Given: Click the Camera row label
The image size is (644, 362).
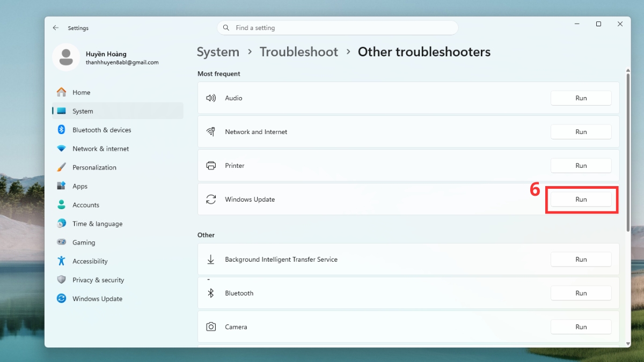Looking at the screenshot, I should tap(236, 327).
